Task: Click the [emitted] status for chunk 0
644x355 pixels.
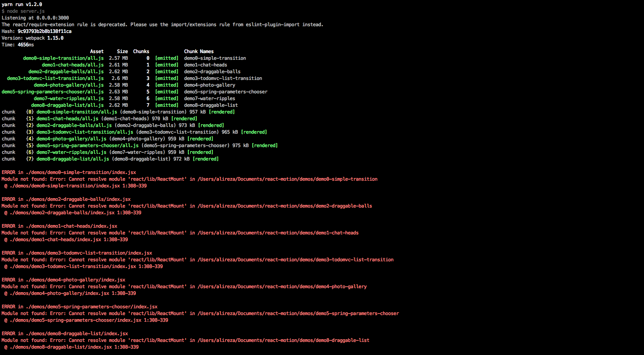Action: point(167,58)
